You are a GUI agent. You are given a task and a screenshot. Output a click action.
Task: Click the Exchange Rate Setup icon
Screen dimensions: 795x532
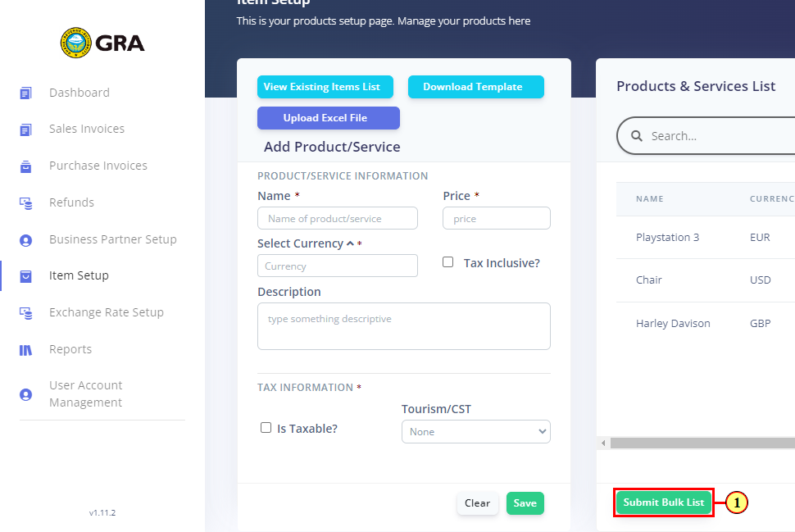[x=25, y=313]
